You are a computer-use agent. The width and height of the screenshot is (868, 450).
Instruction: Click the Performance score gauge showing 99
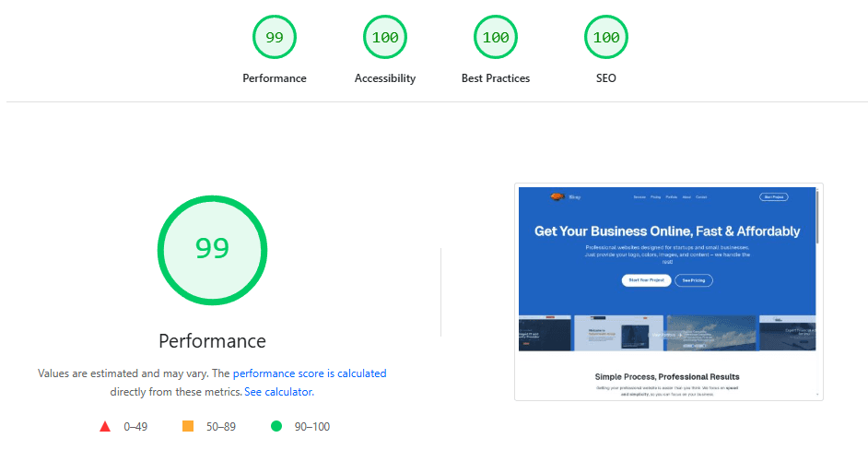click(275, 38)
